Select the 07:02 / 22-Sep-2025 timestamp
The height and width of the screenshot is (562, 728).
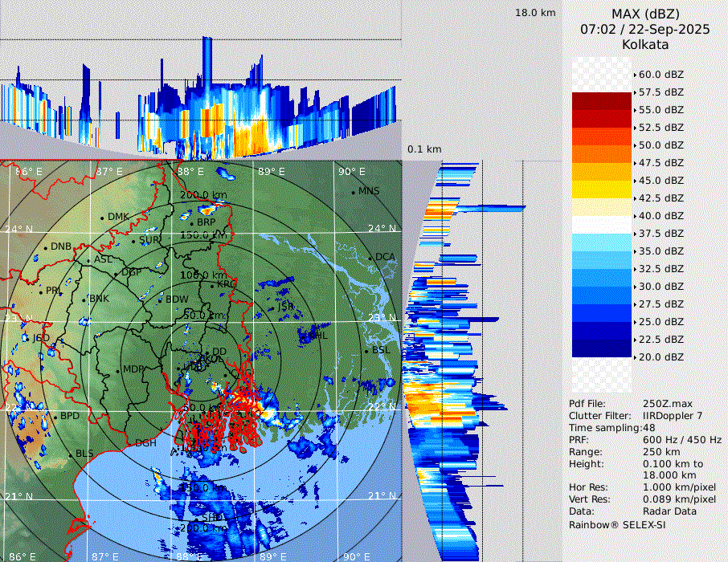coord(645,29)
